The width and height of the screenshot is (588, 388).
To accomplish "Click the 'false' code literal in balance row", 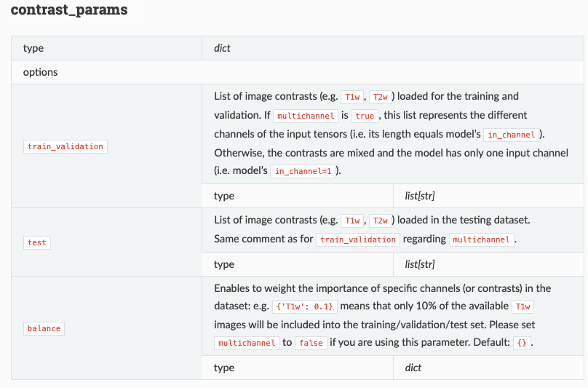I will pyautogui.click(x=311, y=343).
